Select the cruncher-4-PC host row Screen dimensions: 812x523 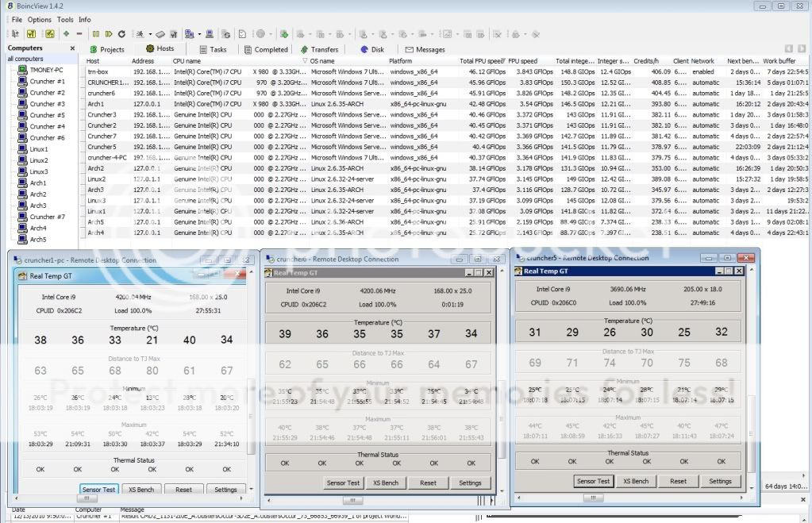click(x=445, y=157)
